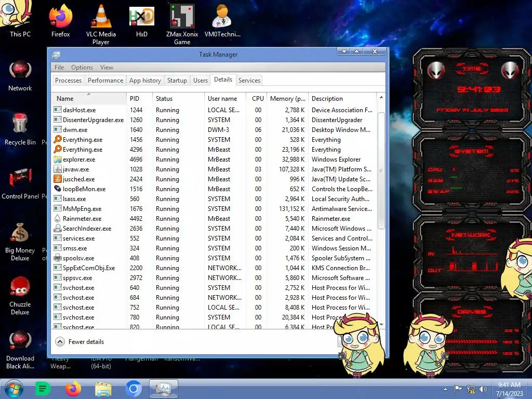Open the blue circle browser in taskbar
Image resolution: width=532 pixels, height=399 pixels.
click(134, 389)
